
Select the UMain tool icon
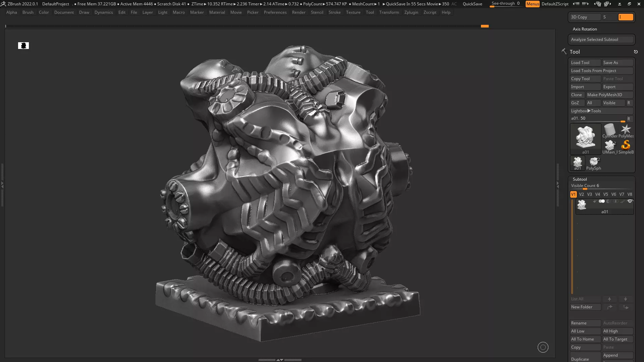tap(610, 147)
